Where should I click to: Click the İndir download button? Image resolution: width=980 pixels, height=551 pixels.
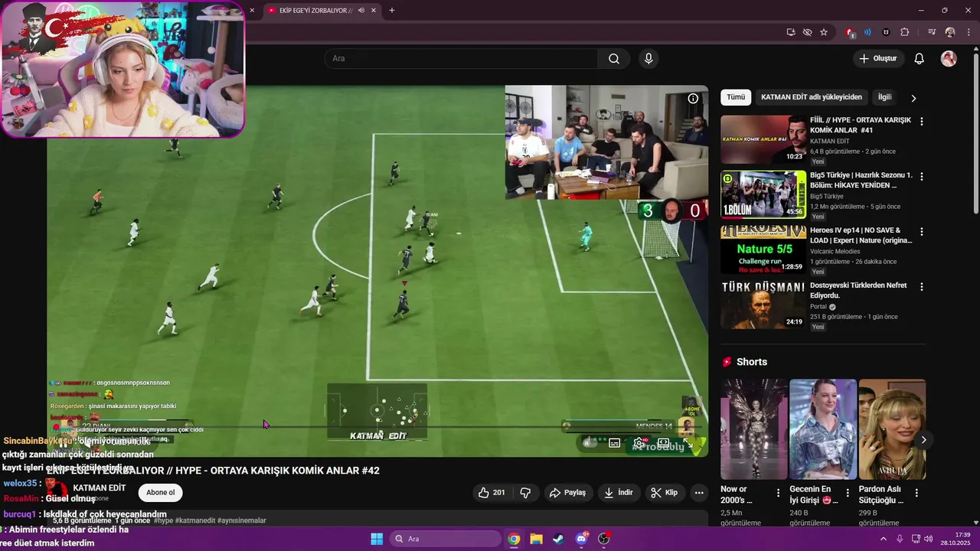[x=619, y=493]
